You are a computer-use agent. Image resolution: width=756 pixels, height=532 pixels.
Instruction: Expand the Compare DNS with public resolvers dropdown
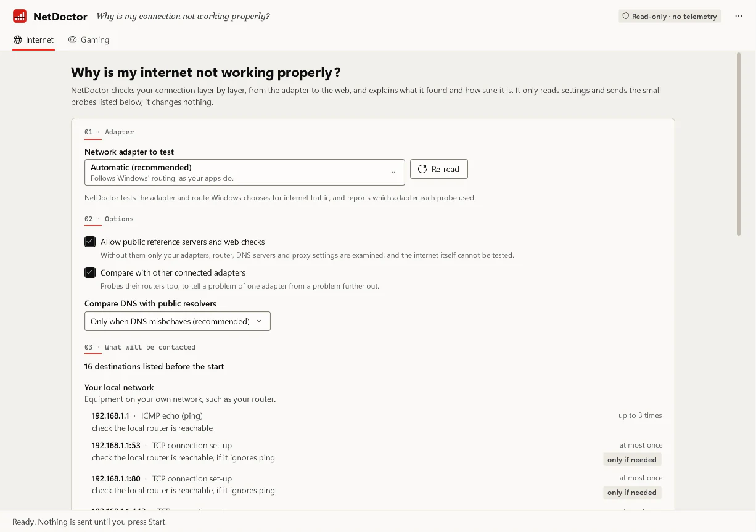[178, 321]
